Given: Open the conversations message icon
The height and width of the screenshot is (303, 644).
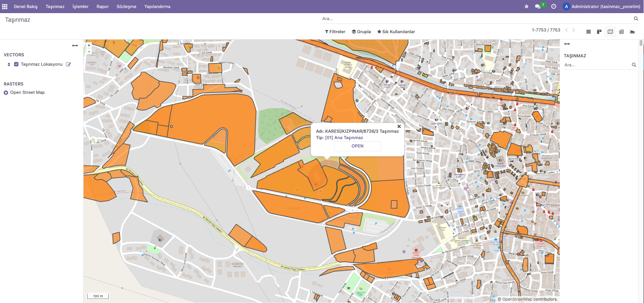Looking at the screenshot, I should click(x=538, y=6).
